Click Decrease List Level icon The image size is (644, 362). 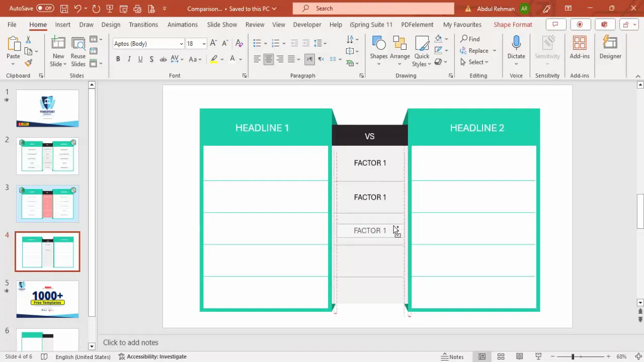pos(295,43)
